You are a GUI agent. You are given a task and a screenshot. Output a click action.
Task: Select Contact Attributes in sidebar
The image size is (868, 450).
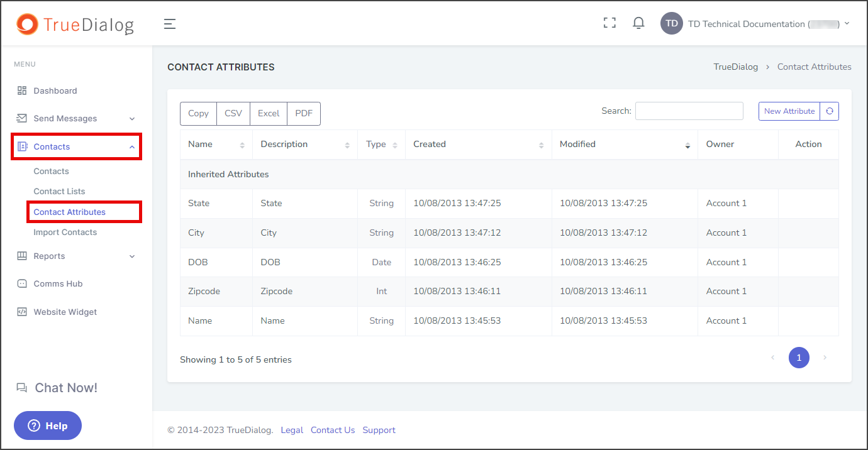pos(69,212)
